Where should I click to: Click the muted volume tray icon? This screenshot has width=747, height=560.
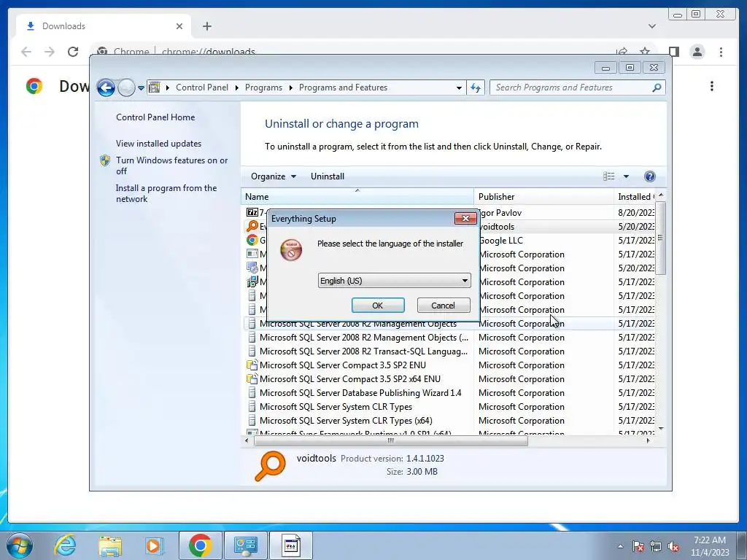pyautogui.click(x=673, y=546)
